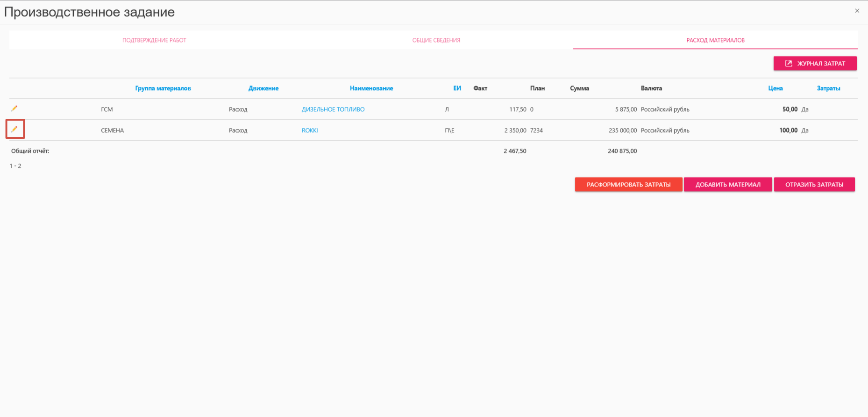
Task: Open the ДИЗЕЛЬНОЕ ТОПЛИВО material link
Action: pyautogui.click(x=333, y=109)
